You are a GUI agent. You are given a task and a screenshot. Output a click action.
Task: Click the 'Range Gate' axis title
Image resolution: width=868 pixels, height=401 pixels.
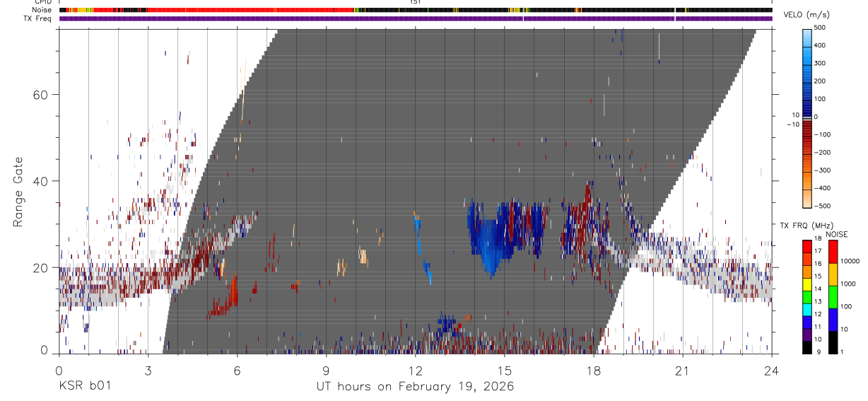18,192
